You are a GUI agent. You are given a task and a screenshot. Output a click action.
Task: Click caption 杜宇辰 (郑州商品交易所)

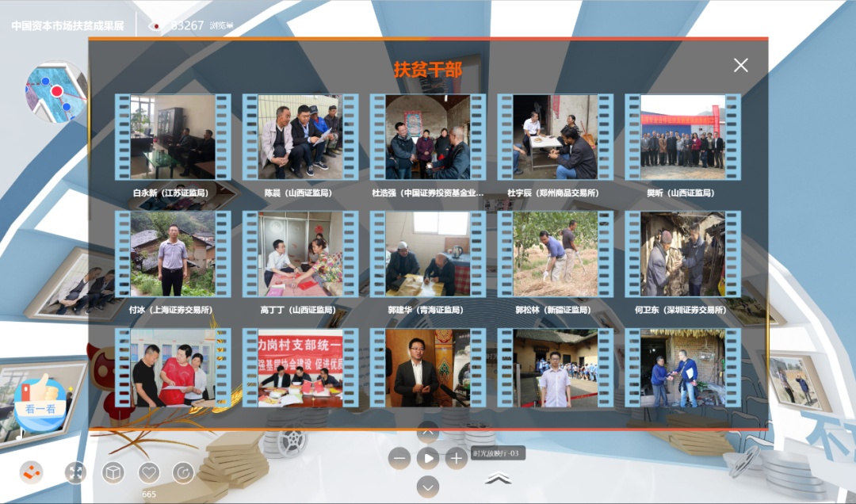pyautogui.click(x=553, y=193)
